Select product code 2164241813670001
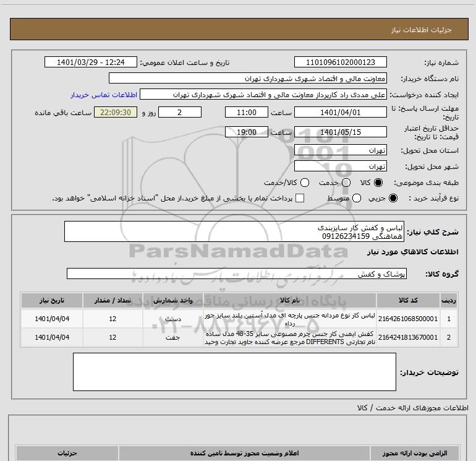Image resolution: width=476 pixels, height=461 pixels. (x=408, y=337)
